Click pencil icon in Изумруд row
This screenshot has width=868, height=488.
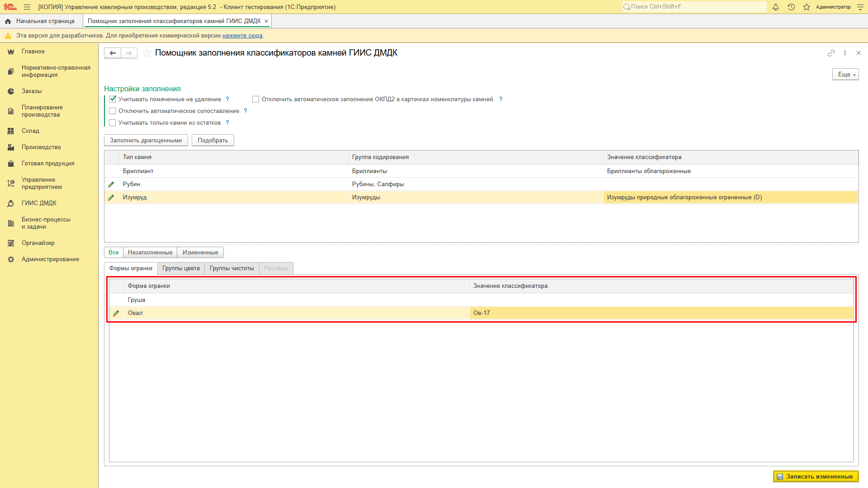point(111,197)
